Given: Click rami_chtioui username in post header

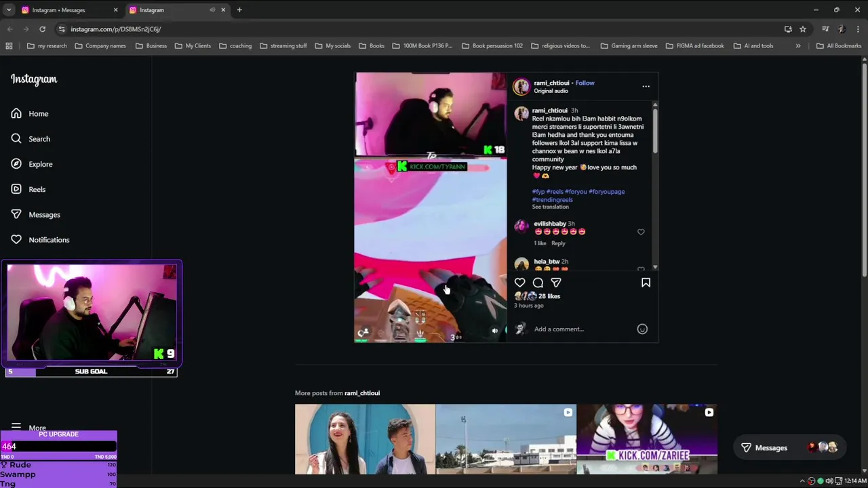Looking at the screenshot, I should [551, 83].
